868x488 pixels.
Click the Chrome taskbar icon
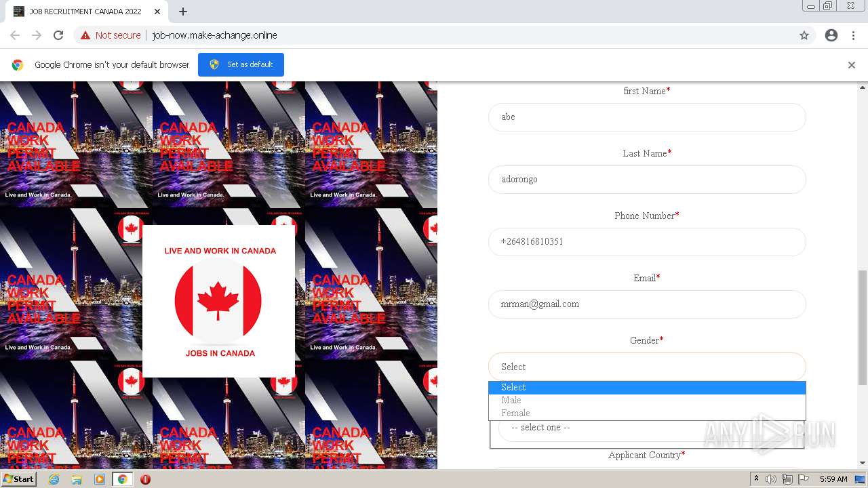click(x=122, y=479)
